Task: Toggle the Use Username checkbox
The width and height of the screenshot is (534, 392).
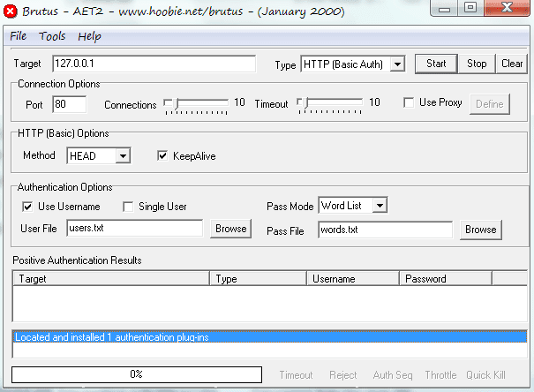Action: [x=27, y=207]
